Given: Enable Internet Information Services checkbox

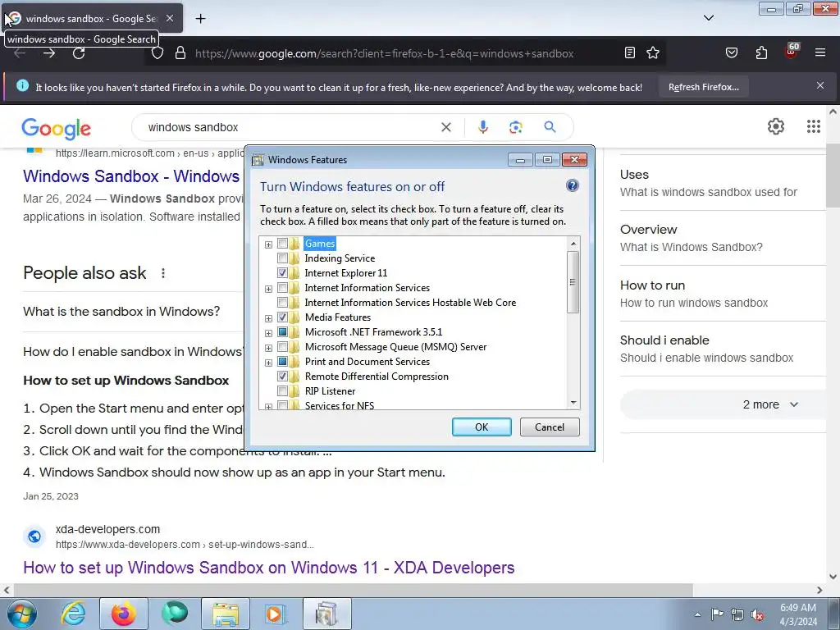Looking at the screenshot, I should [x=282, y=288].
